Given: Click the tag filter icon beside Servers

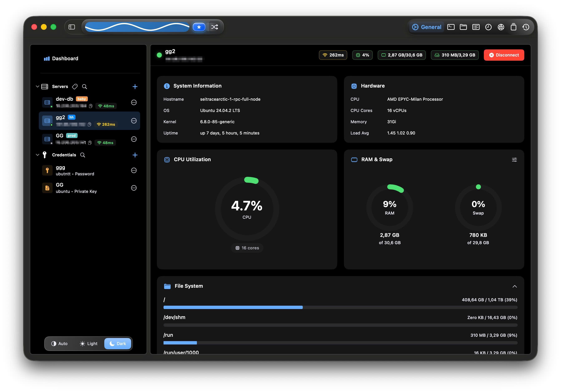Looking at the screenshot, I should [x=75, y=87].
